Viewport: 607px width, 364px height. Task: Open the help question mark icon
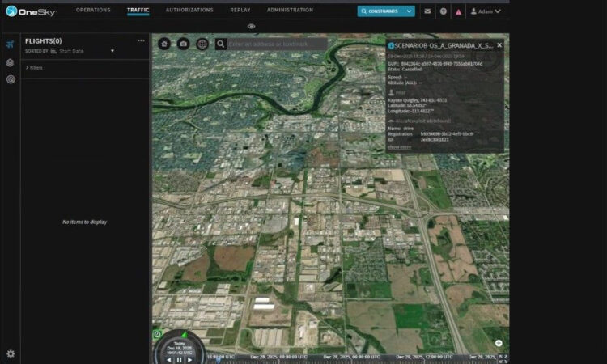pos(444,11)
